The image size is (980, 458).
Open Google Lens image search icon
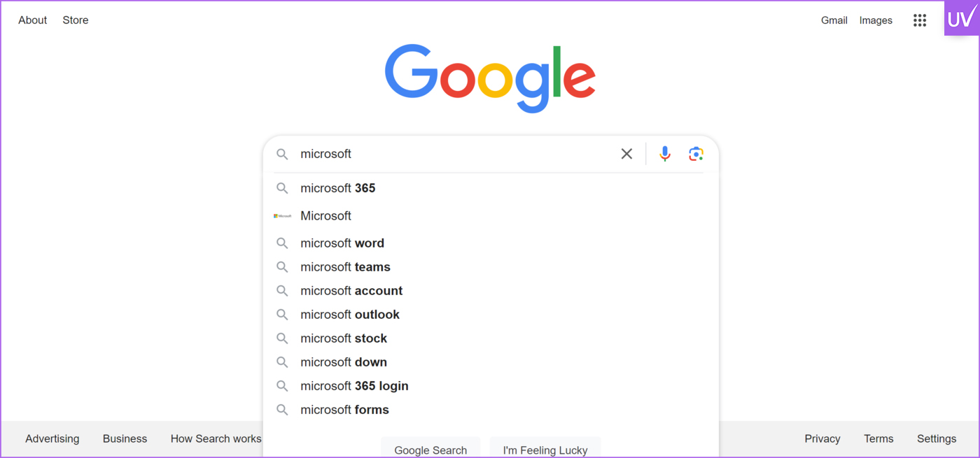(x=695, y=154)
